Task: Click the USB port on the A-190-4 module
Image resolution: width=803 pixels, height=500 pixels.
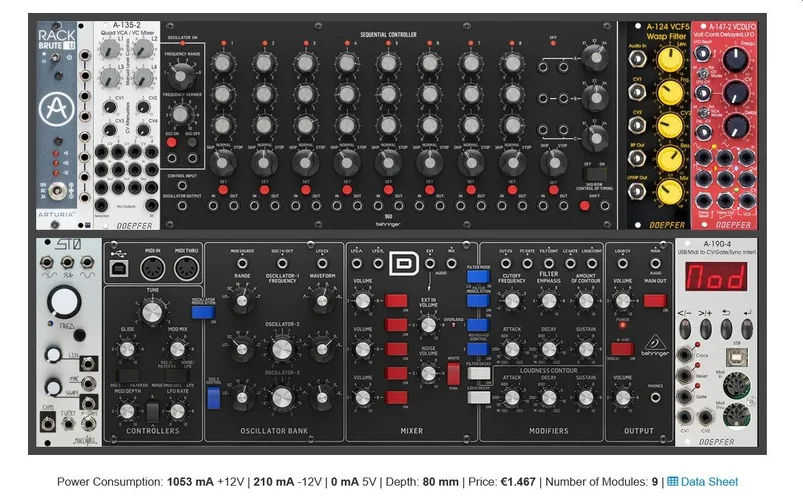Action: click(736, 357)
